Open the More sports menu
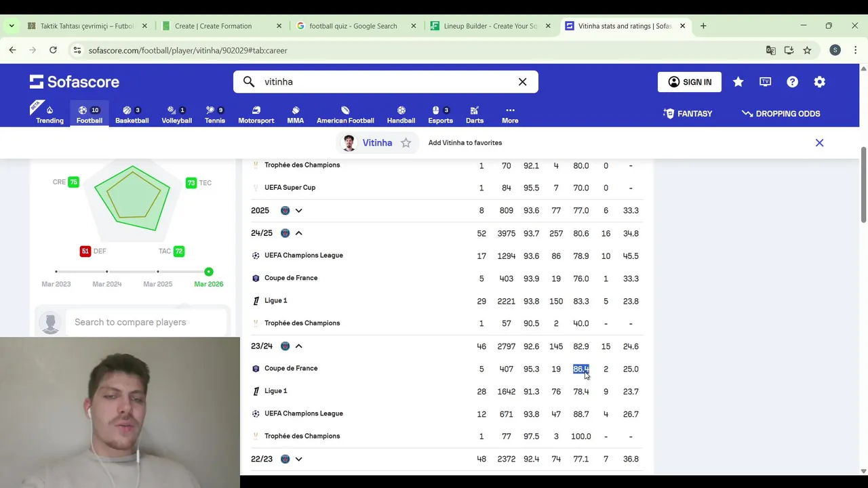The image size is (868, 488). 510,114
